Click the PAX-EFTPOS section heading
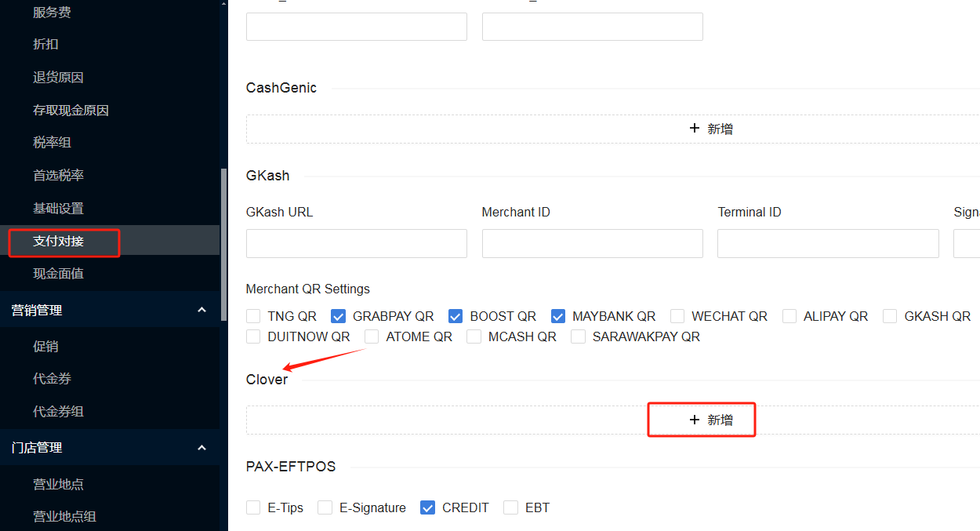980x531 pixels. [291, 467]
